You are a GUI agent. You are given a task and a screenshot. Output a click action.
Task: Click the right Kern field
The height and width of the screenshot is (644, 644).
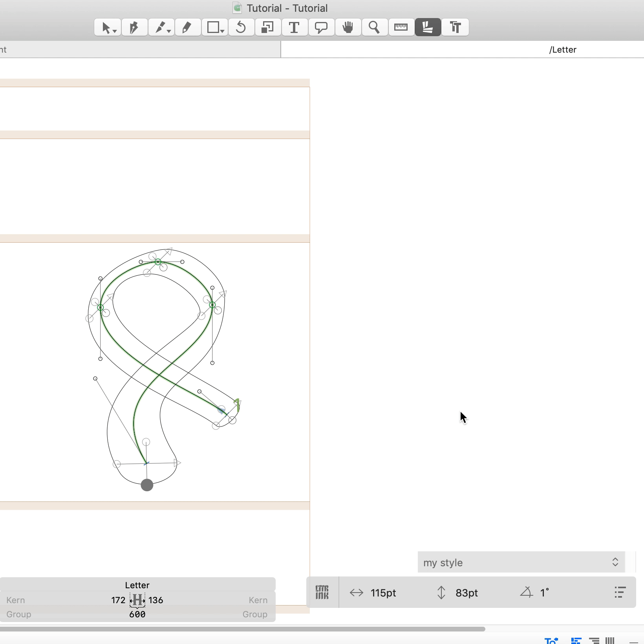[x=258, y=600]
